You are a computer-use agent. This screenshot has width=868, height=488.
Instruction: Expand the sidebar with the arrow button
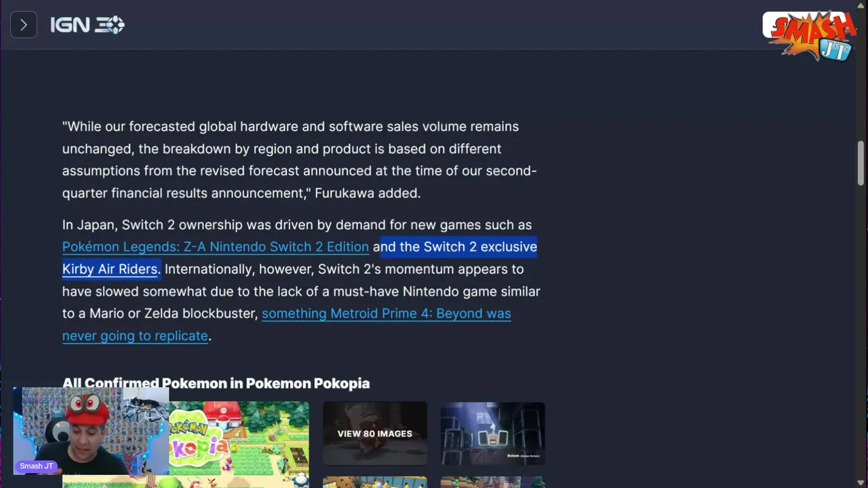[x=24, y=25]
